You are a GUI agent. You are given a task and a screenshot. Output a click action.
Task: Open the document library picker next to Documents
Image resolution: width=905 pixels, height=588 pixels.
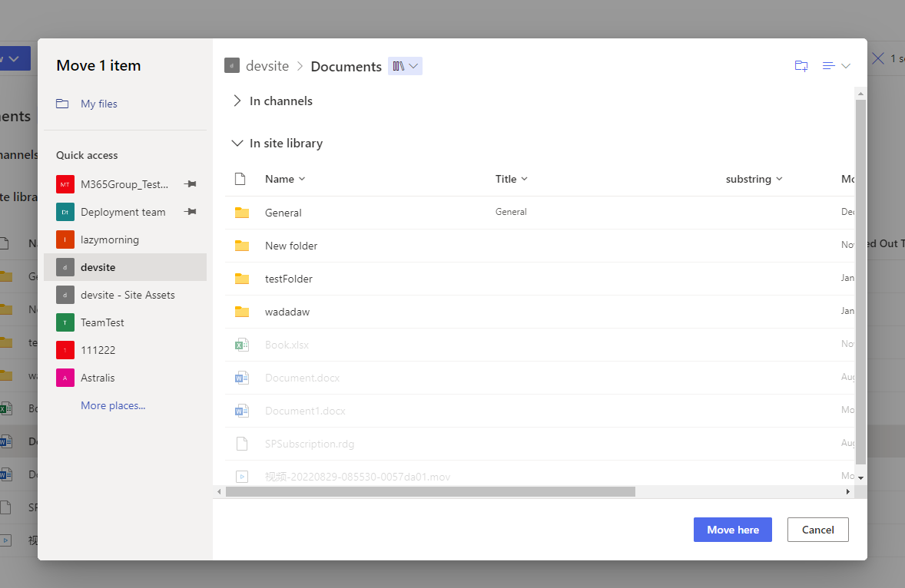pyautogui.click(x=405, y=66)
